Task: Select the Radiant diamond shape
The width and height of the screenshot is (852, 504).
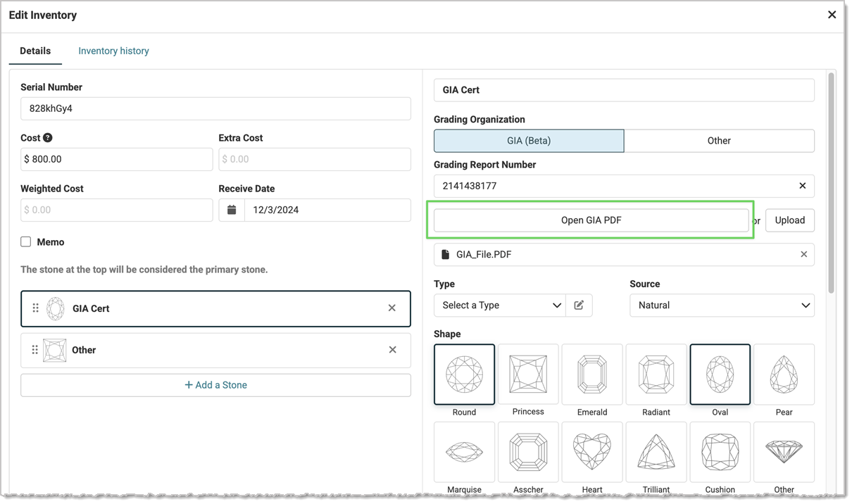Action: [x=656, y=374]
